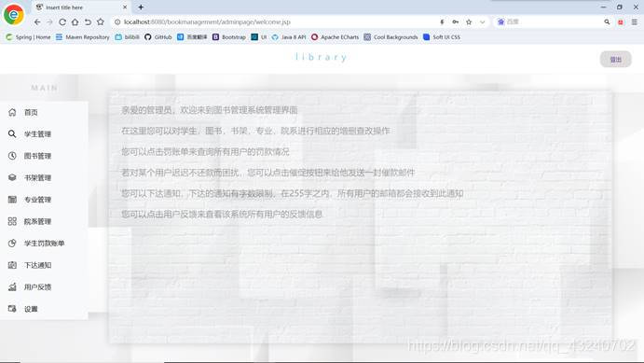The image size is (644, 363).
Task: Open 书架管理 menu item
Action: tap(44, 177)
